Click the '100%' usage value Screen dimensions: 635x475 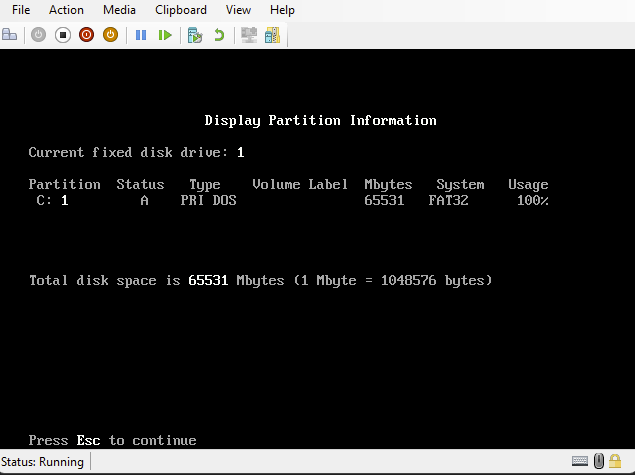(533, 200)
